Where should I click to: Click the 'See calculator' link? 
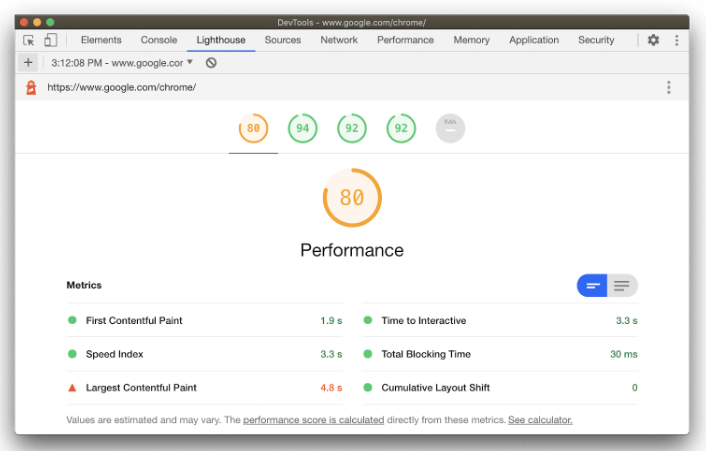540,420
